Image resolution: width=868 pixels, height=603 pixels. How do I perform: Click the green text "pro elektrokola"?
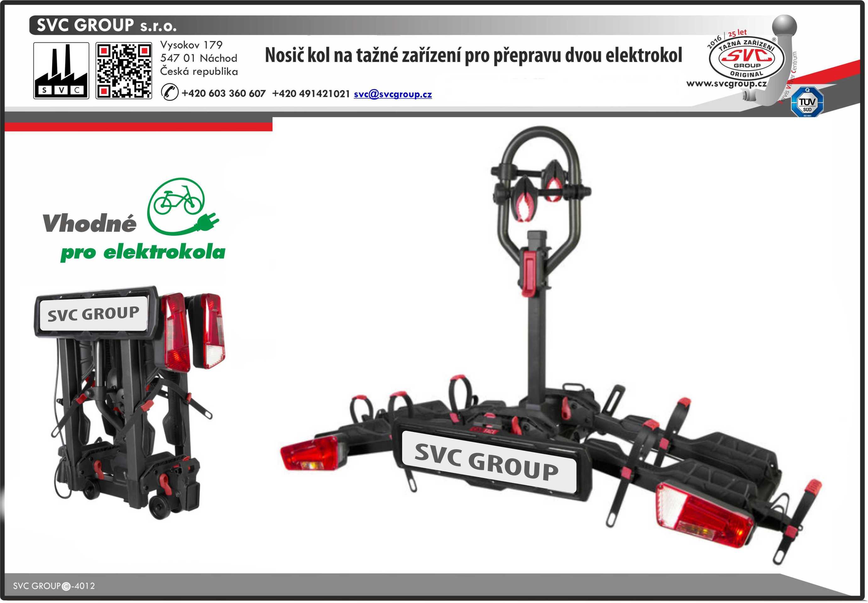coord(143,253)
